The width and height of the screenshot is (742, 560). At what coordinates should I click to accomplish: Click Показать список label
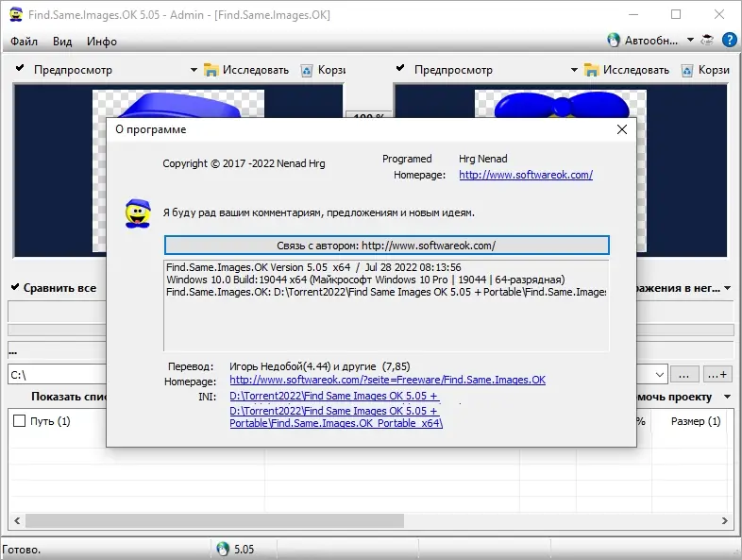point(69,397)
